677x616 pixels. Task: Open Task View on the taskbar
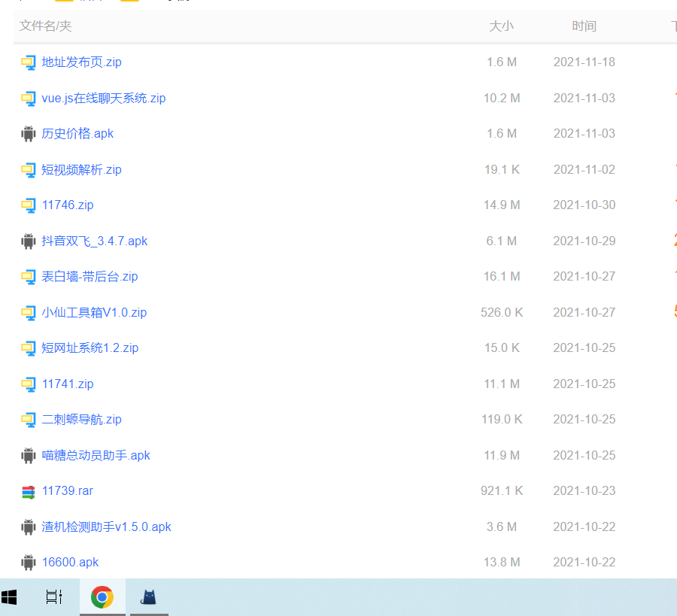coord(54,597)
